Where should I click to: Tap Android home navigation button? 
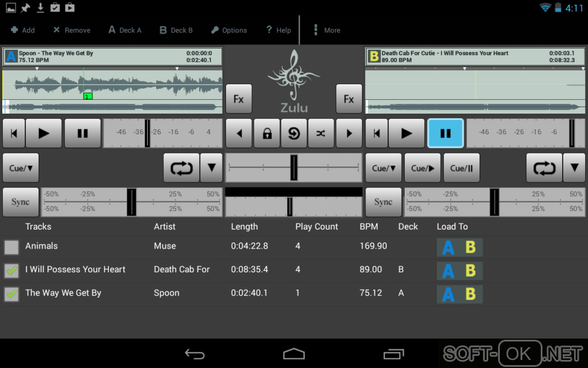(294, 354)
